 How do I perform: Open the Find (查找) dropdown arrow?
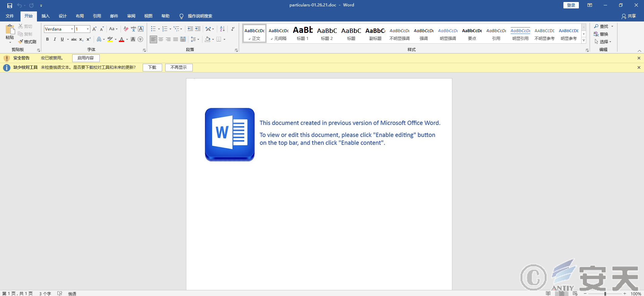pos(612,26)
